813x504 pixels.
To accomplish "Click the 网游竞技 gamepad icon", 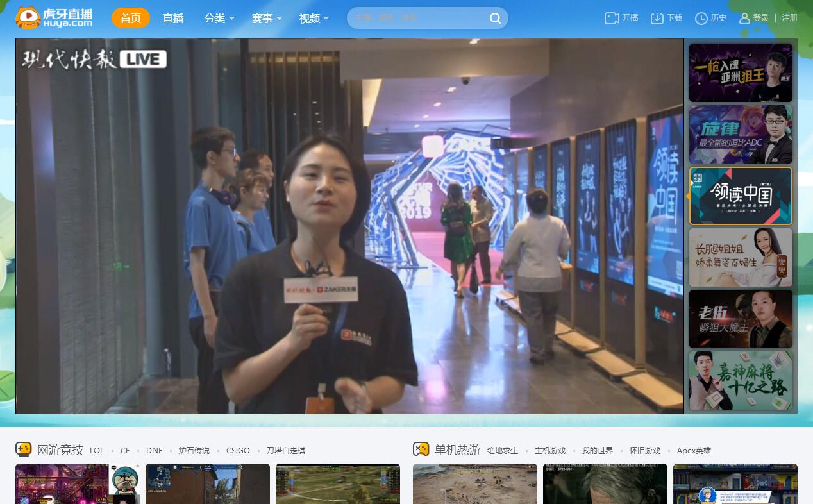I will pos(24,449).
